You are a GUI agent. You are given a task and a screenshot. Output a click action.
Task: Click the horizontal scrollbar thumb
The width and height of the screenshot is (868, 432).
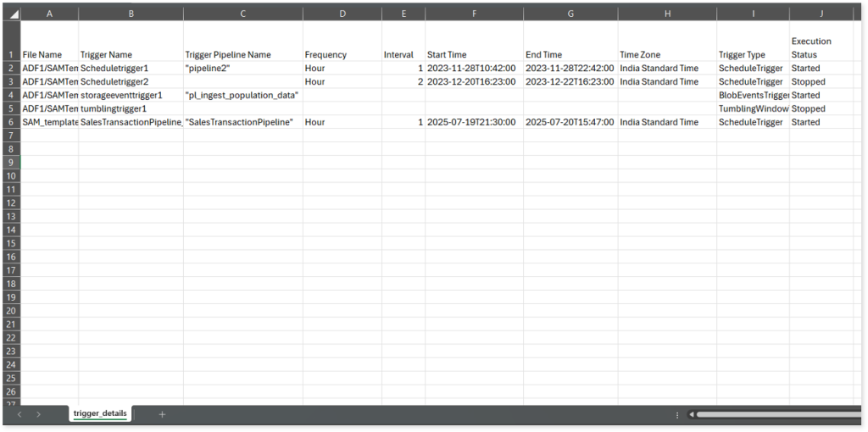click(x=776, y=414)
